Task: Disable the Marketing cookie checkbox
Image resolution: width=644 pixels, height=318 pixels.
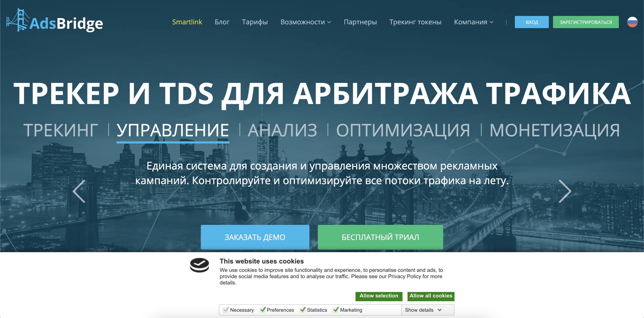Action: coord(336,310)
